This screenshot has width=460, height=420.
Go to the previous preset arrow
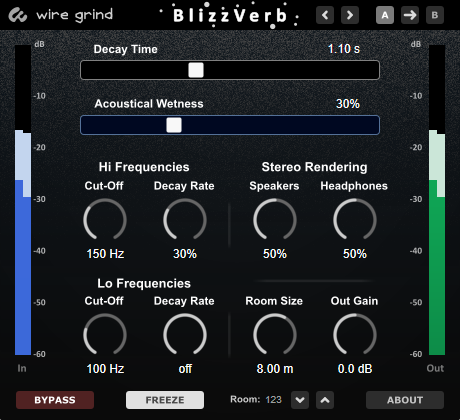(325, 15)
